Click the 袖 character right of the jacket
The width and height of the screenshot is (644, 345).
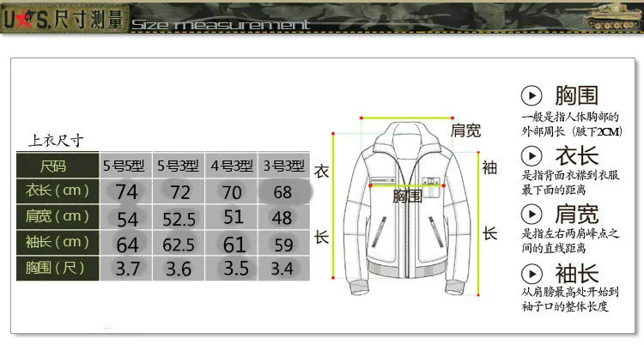tap(489, 167)
